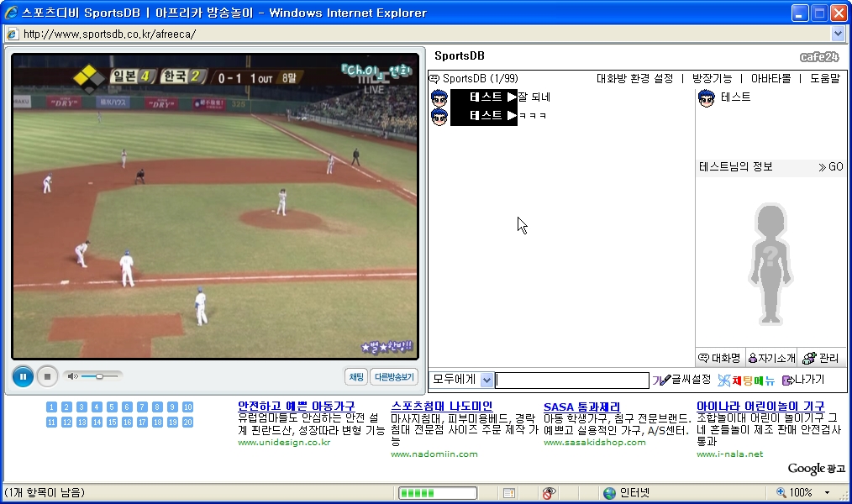Select channel number 1
Viewport: 852px width, 504px height.
51,407
